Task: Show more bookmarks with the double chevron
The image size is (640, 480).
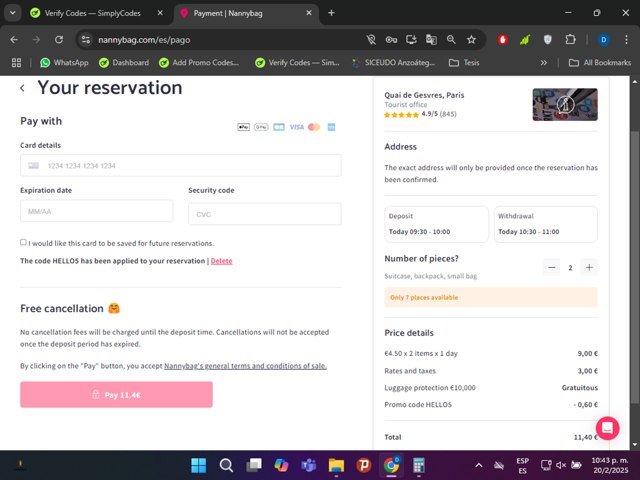Action: click(x=544, y=62)
